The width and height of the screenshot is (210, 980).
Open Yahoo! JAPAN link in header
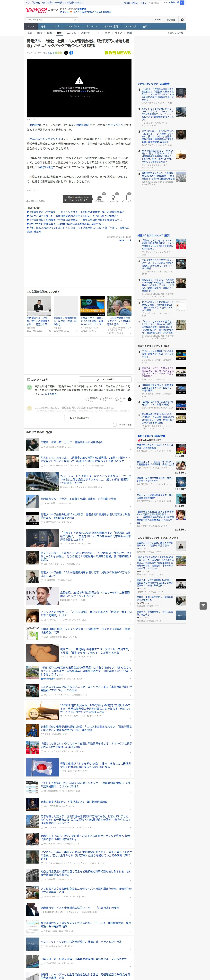tap(131, 3)
